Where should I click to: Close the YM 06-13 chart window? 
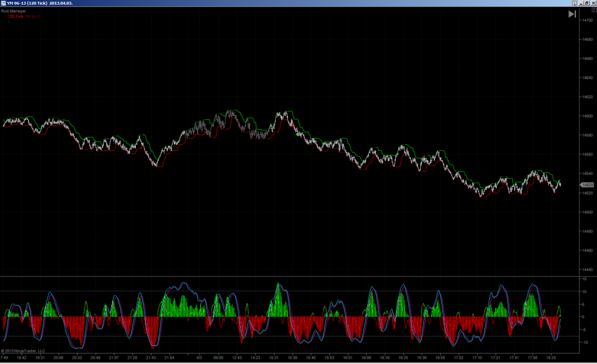(593, 3)
